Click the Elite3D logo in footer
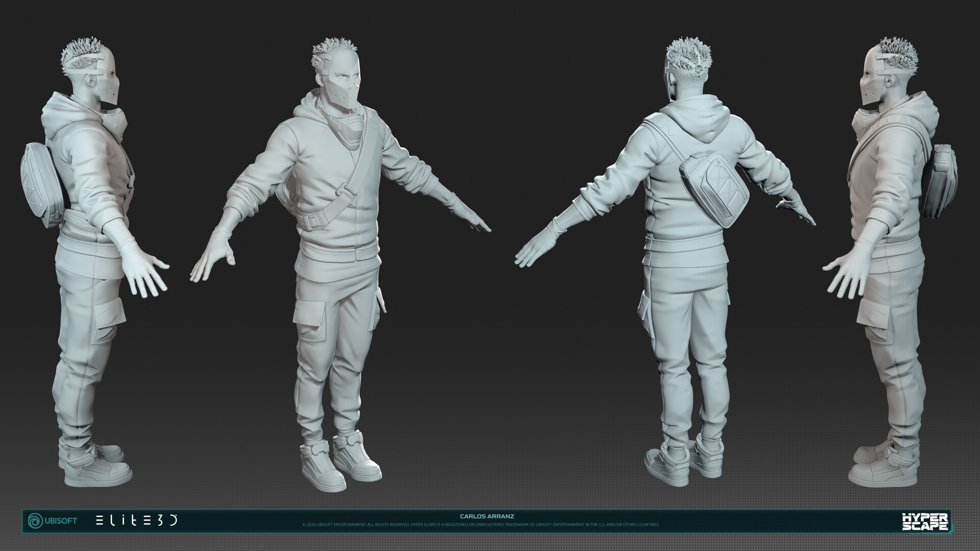The height and width of the screenshot is (551, 980). pos(137,520)
